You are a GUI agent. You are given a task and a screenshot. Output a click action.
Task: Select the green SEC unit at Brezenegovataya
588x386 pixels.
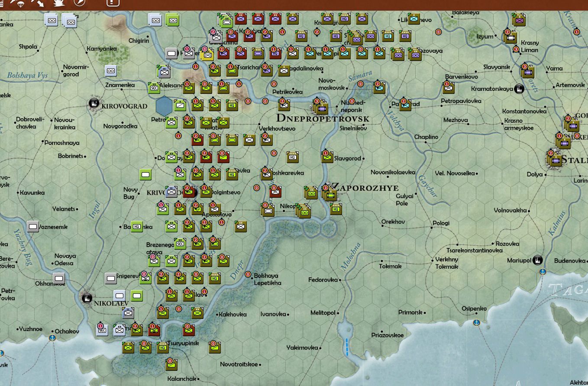[x=180, y=244]
